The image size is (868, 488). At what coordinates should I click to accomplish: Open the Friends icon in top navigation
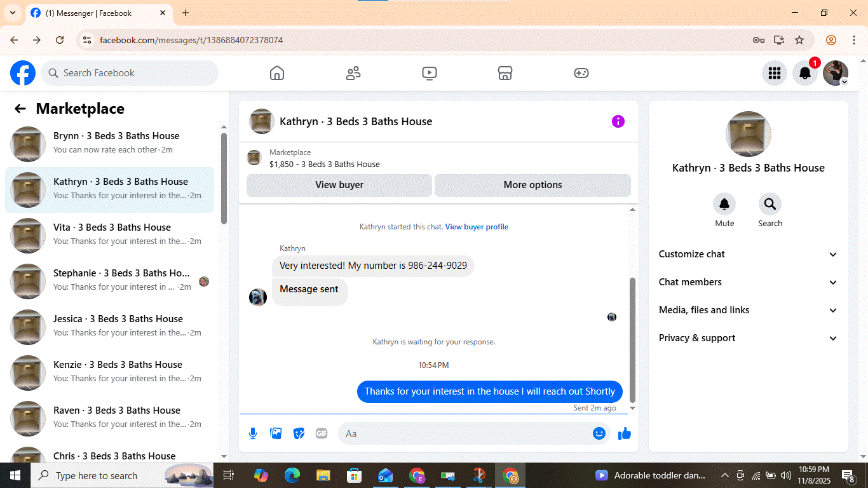coord(353,73)
